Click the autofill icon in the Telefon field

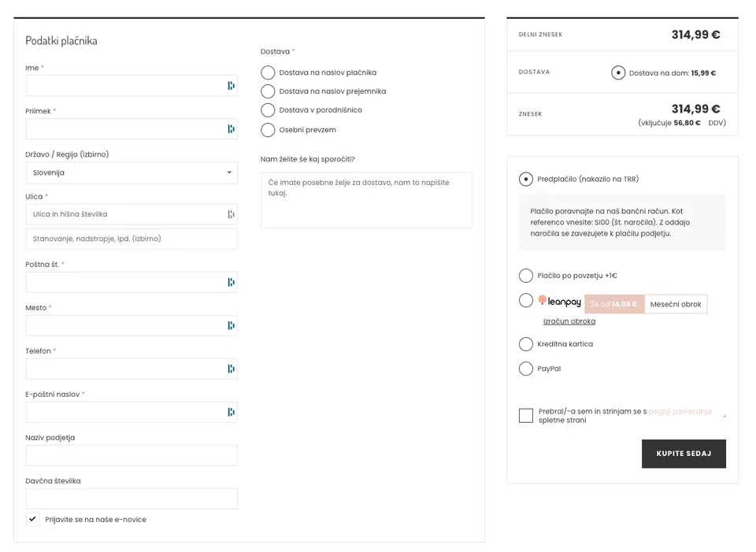tap(232, 369)
